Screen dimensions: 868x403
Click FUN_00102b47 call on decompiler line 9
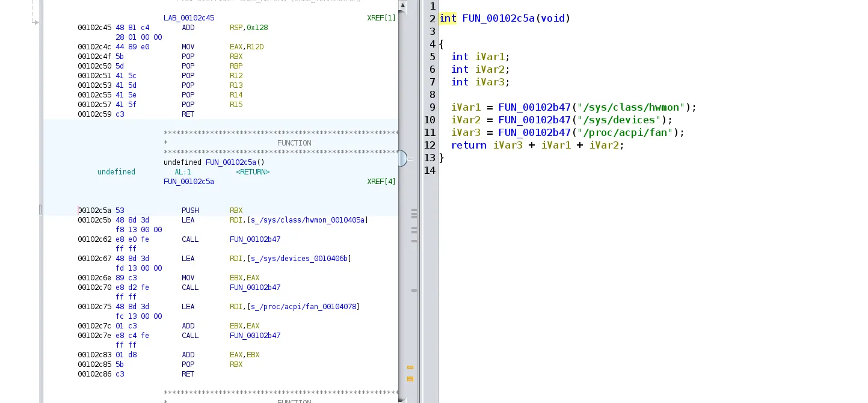[x=534, y=107]
